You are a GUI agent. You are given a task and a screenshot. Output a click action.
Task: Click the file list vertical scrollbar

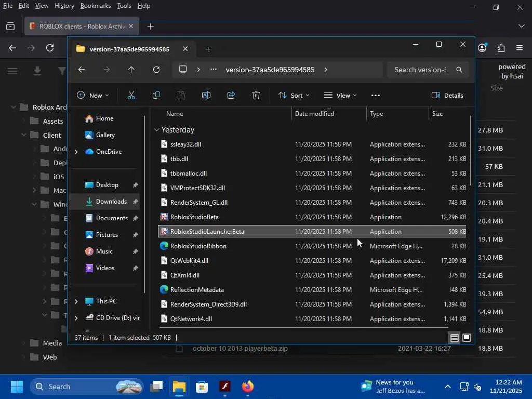click(x=471, y=151)
